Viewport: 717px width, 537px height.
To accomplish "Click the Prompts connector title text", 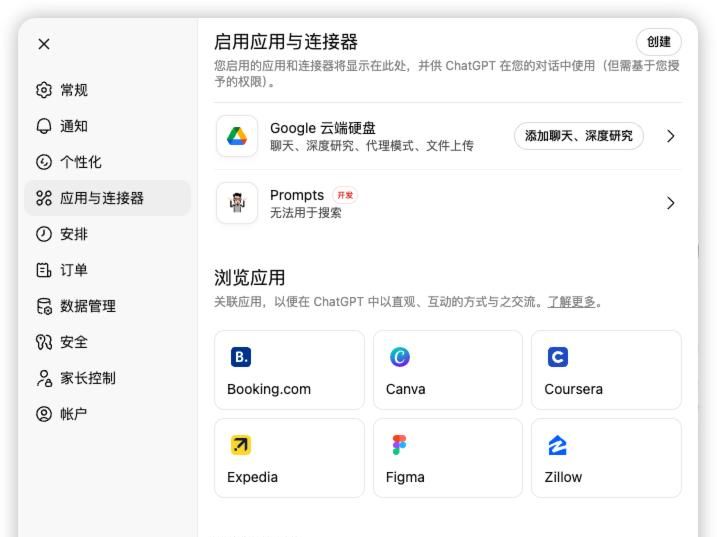I will click(x=297, y=195).
